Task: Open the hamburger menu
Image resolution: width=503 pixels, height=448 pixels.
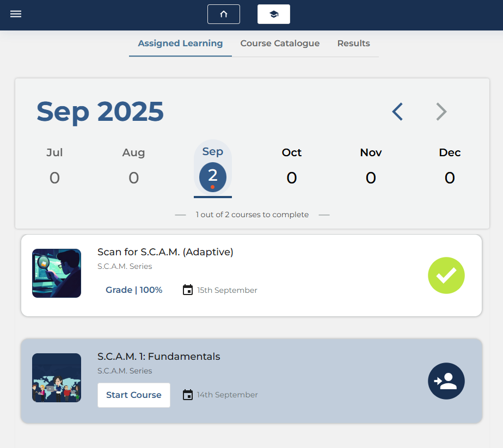Action: pyautogui.click(x=16, y=14)
